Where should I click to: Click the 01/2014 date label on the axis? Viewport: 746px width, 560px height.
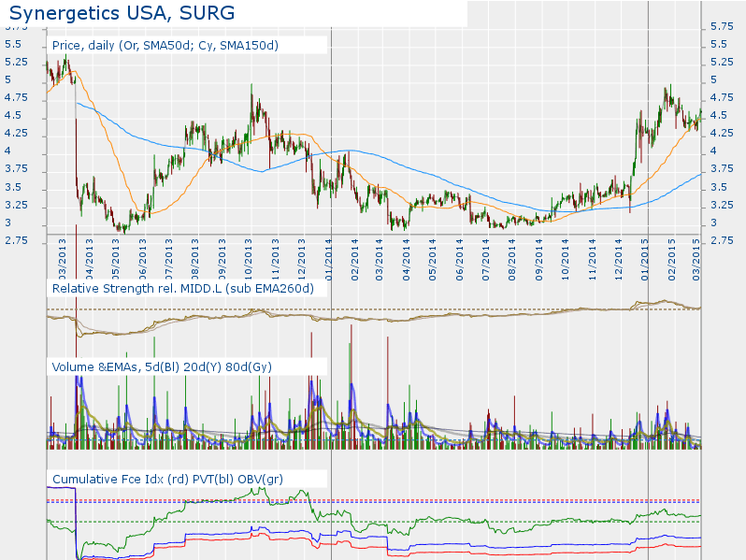329,260
